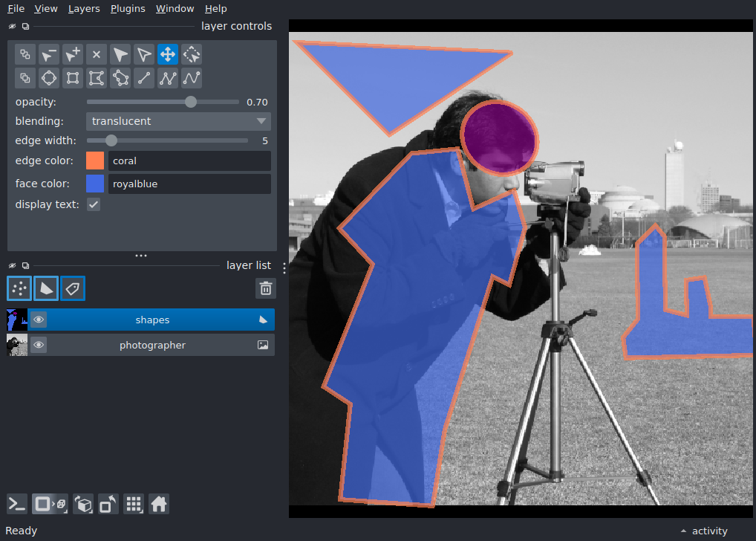This screenshot has width=756, height=541.
Task: Select the shapes layer row
Action: 141,320
